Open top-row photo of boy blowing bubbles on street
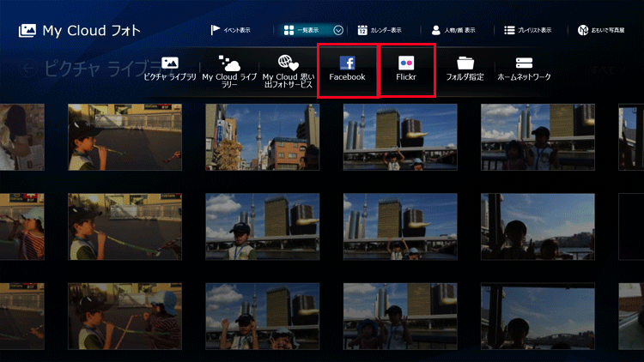This screenshot has height=362, width=644. (x=125, y=137)
